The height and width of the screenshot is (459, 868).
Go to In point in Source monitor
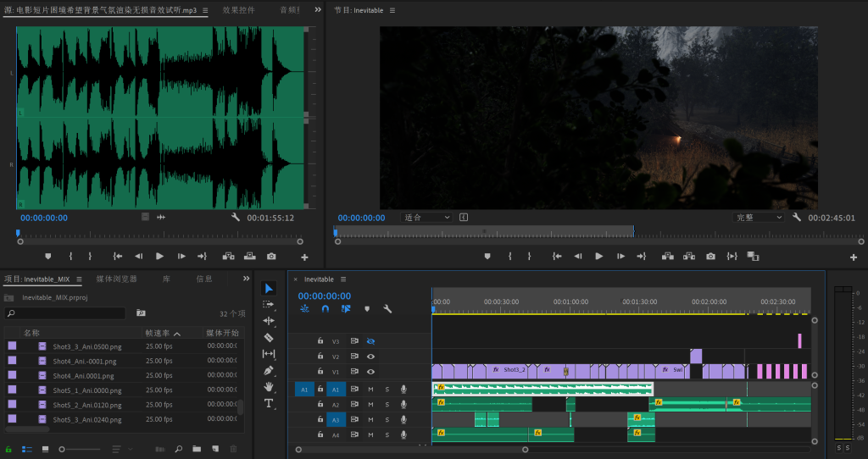coord(117,256)
